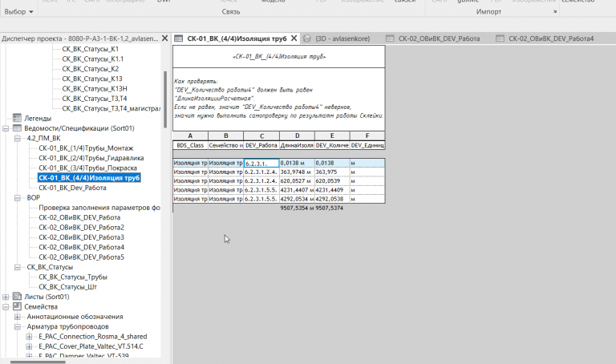Screen dimensions: 616x364
Task: Select column C header
Action: click(x=261, y=135)
